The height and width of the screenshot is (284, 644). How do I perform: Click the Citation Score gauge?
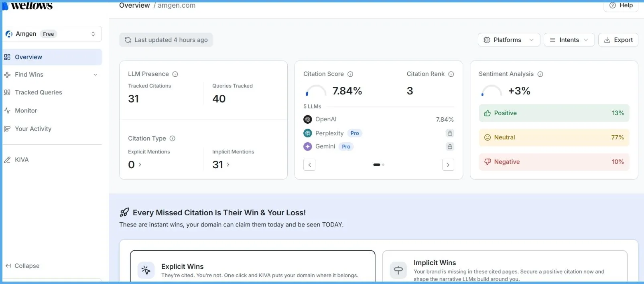(316, 91)
